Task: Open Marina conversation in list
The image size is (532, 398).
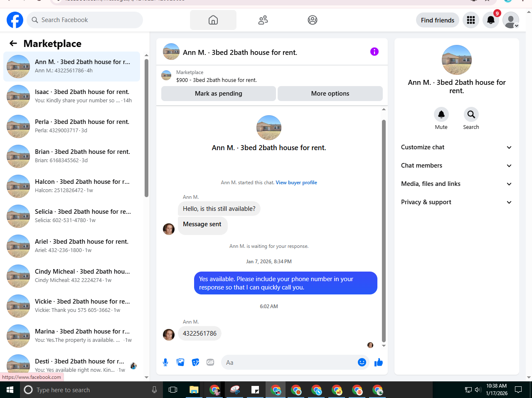Action: 71,336
